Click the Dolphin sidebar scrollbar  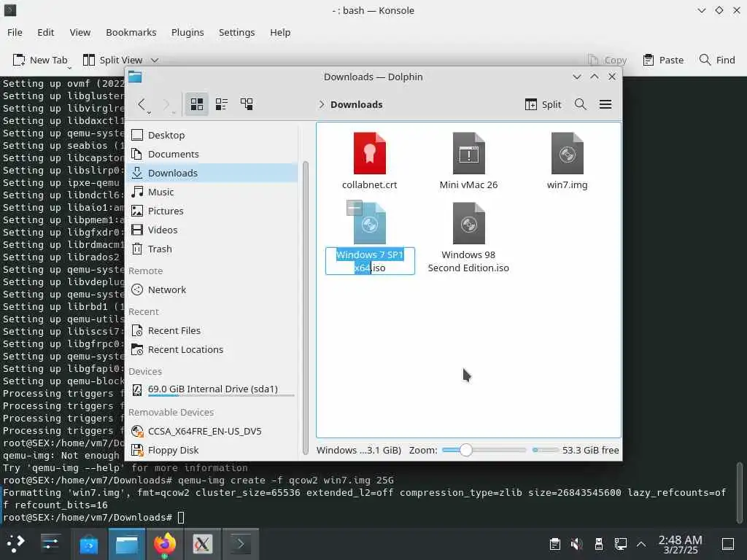pyautogui.click(x=306, y=308)
